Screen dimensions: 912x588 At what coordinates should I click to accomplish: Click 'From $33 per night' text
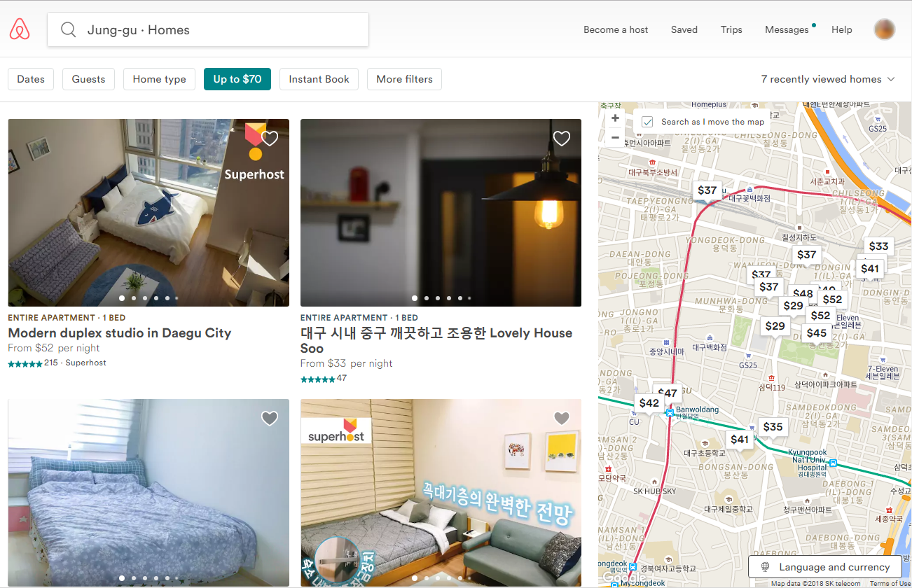pos(346,363)
